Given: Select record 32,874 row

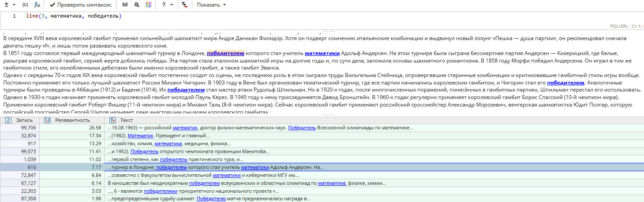Looking at the screenshot, I should click(x=322, y=136).
